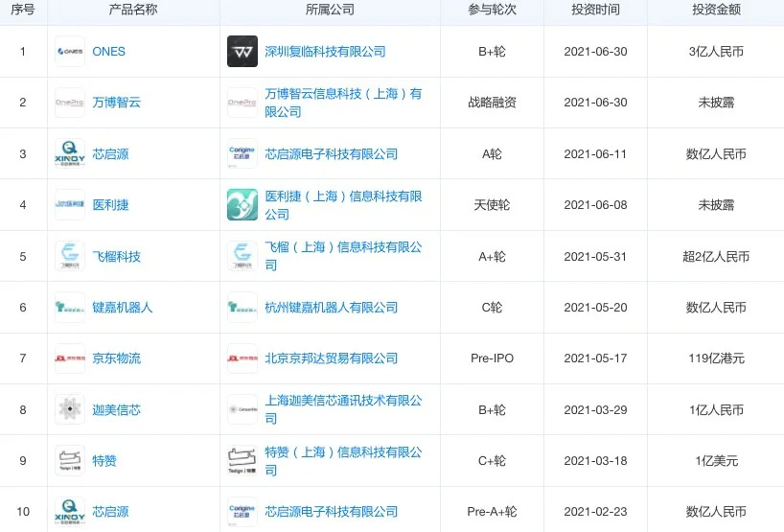The image size is (784, 532).
Task: Open the 万博智云 product link
Action: click(x=117, y=103)
